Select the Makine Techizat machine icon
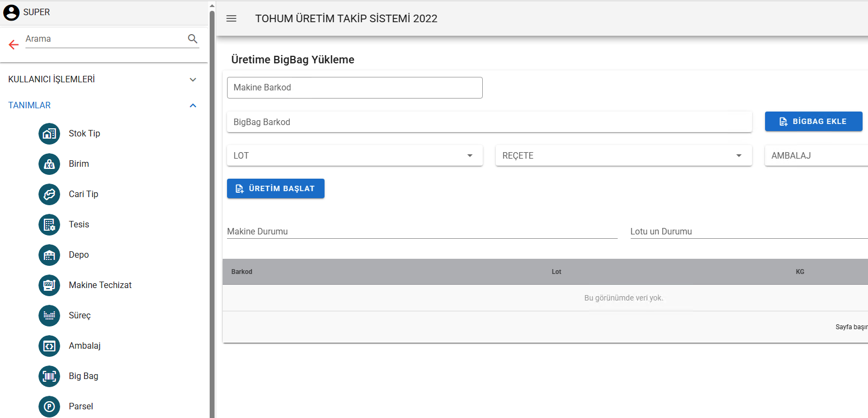This screenshot has width=868, height=418. pos(49,285)
